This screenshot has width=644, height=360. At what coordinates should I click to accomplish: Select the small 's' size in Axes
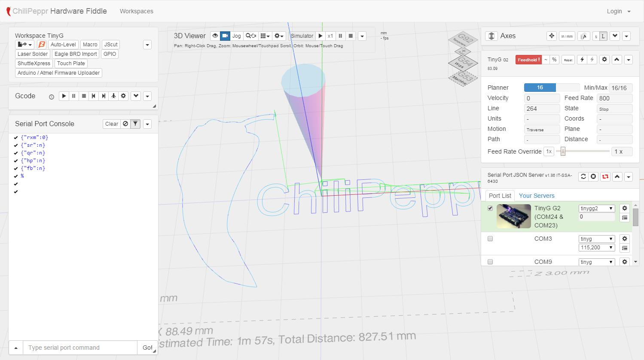coord(596,36)
